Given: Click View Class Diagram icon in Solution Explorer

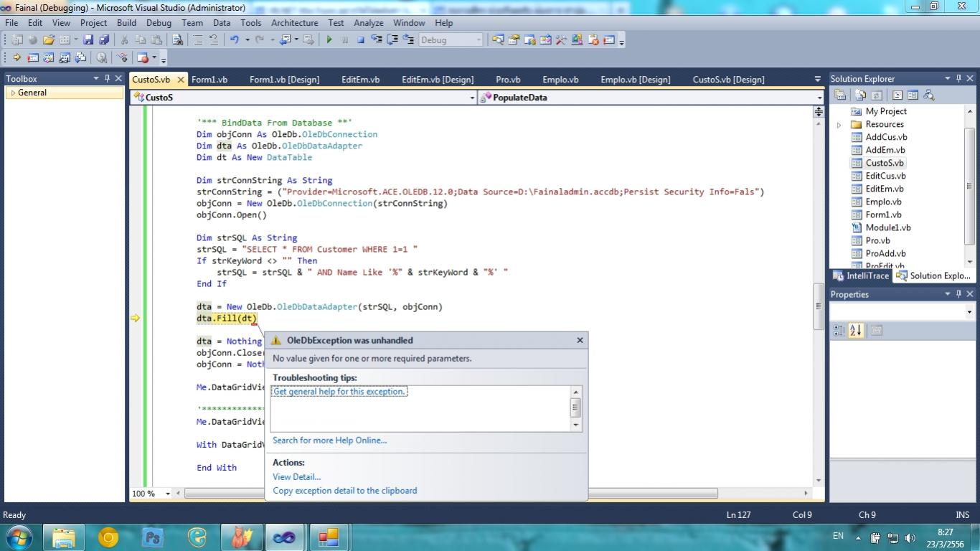Looking at the screenshot, I should tap(928, 95).
